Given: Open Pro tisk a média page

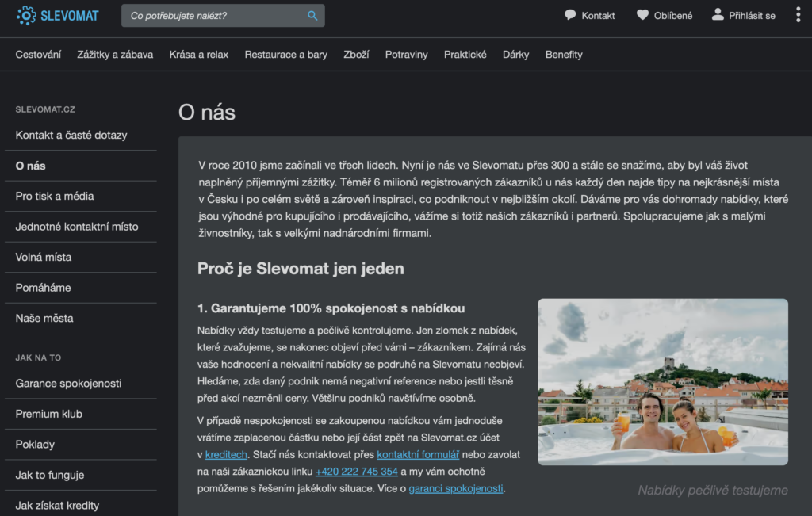Looking at the screenshot, I should click(55, 196).
